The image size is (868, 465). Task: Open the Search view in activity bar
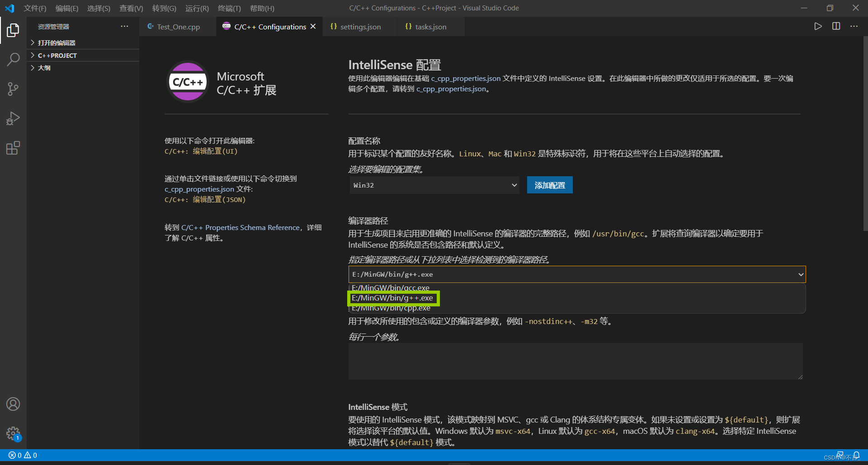click(x=13, y=60)
